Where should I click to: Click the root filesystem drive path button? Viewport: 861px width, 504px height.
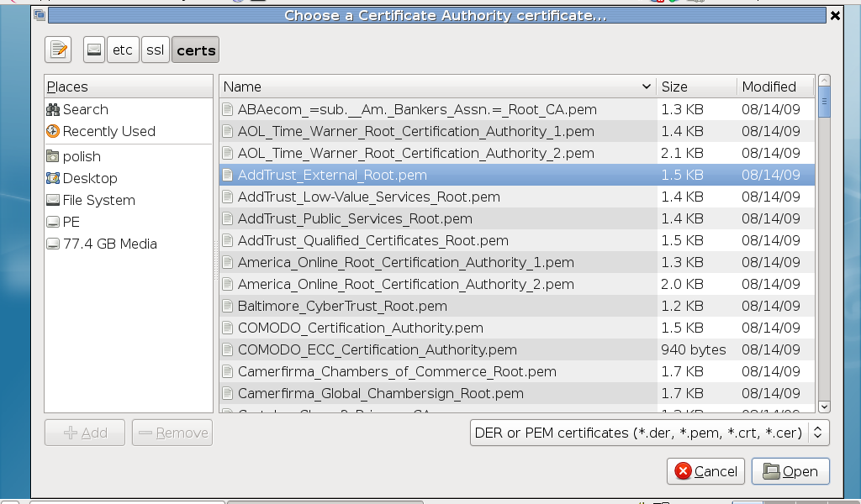point(94,50)
